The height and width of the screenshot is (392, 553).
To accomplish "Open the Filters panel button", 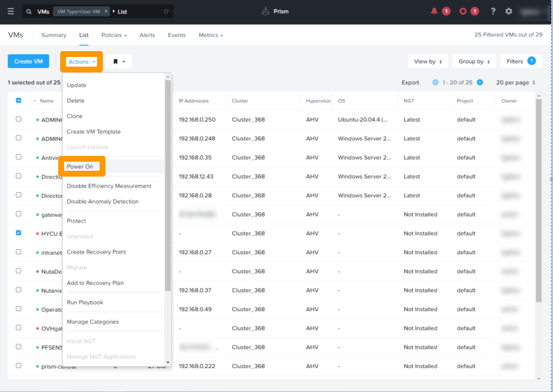I will 521,61.
